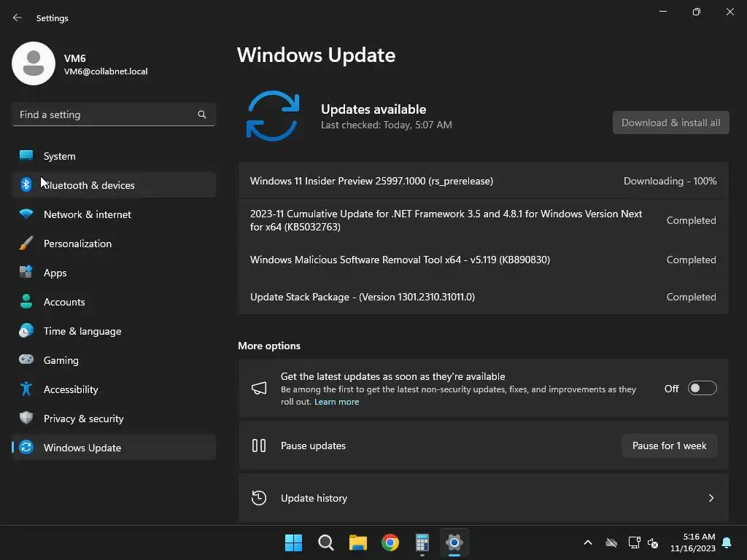Click the large blue update sync arrows icon
Image resolution: width=747 pixels, height=560 pixels.
273,116
